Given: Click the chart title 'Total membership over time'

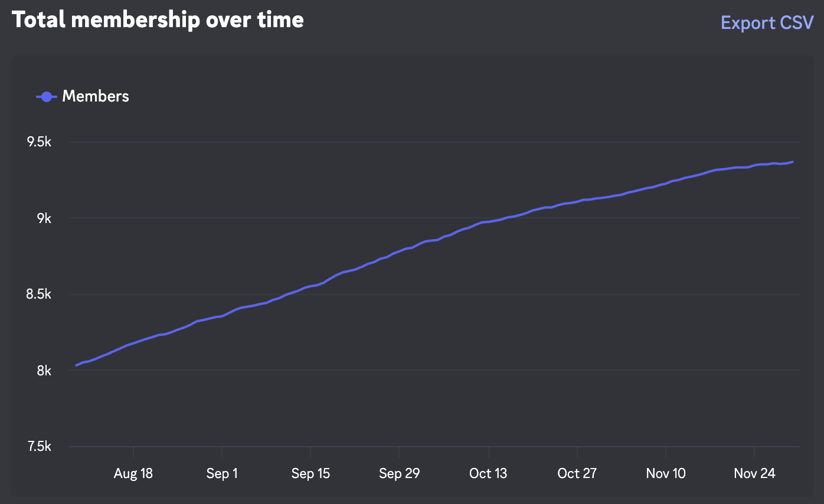Looking at the screenshot, I should [158, 20].
